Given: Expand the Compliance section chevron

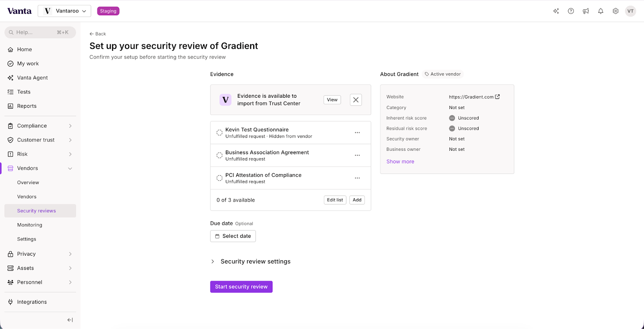Looking at the screenshot, I should pos(70,126).
